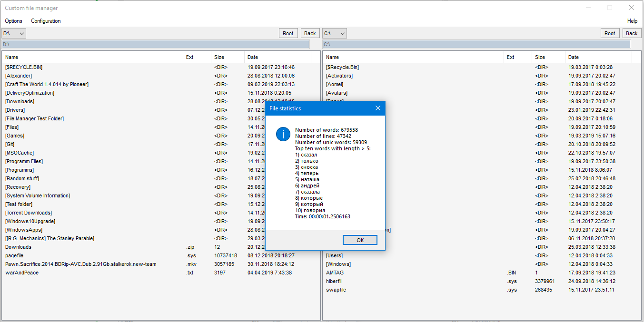Close the Custom file manager window
The image size is (644, 322).
click(x=632, y=8)
